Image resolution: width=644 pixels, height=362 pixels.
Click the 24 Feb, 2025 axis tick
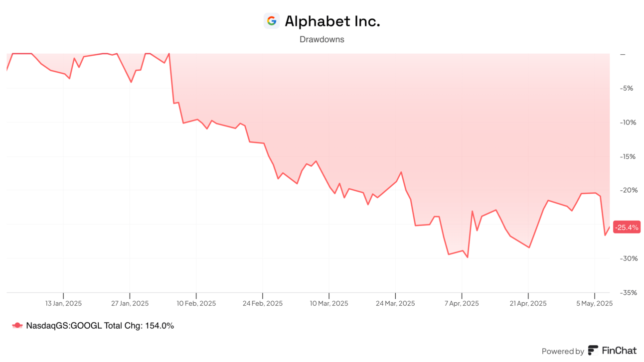coord(263,303)
